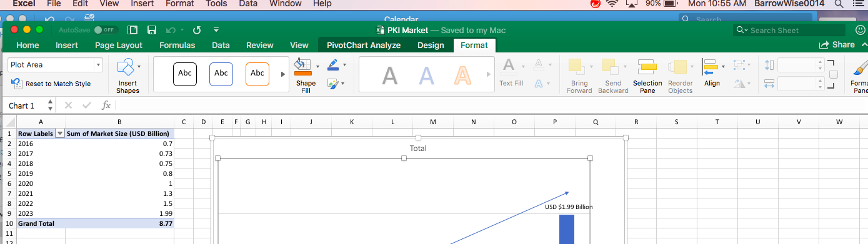
Task: Open the Shape Fill color dropdown arrow
Action: [317, 66]
